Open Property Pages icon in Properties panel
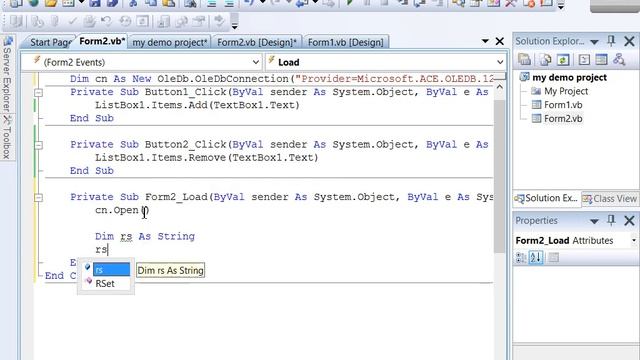This screenshot has height=360, width=640. 553,258
